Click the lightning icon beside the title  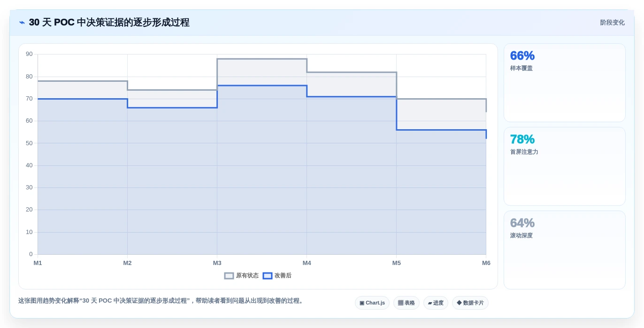[x=22, y=23]
